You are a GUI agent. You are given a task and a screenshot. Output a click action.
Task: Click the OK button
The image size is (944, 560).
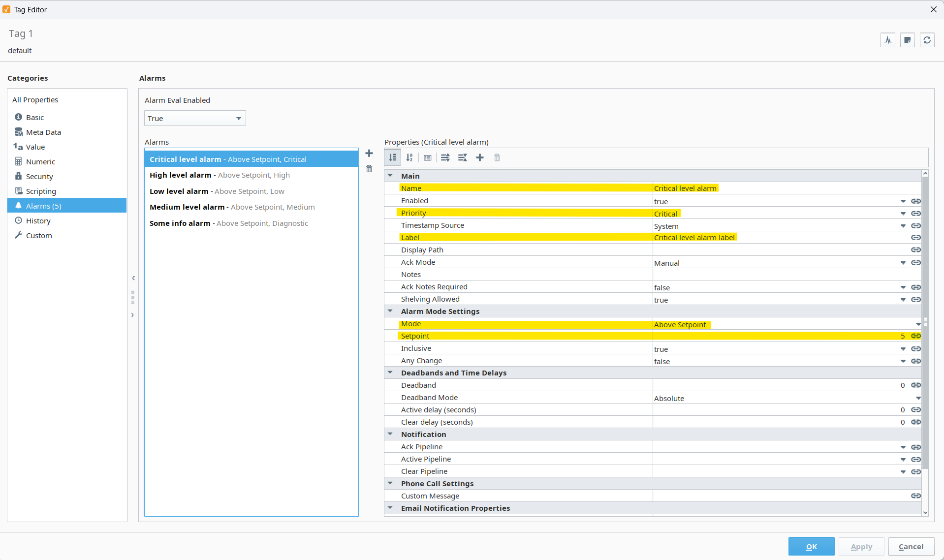(811, 546)
